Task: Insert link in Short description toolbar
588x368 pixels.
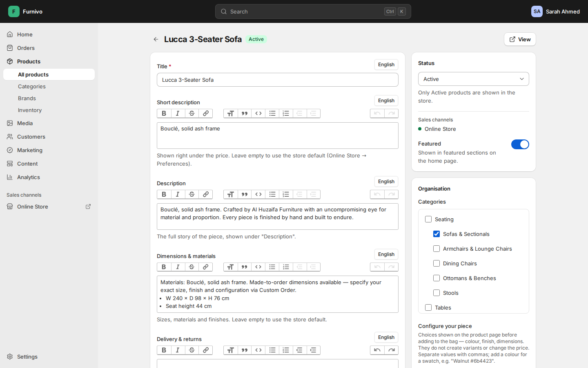Action: click(206, 113)
